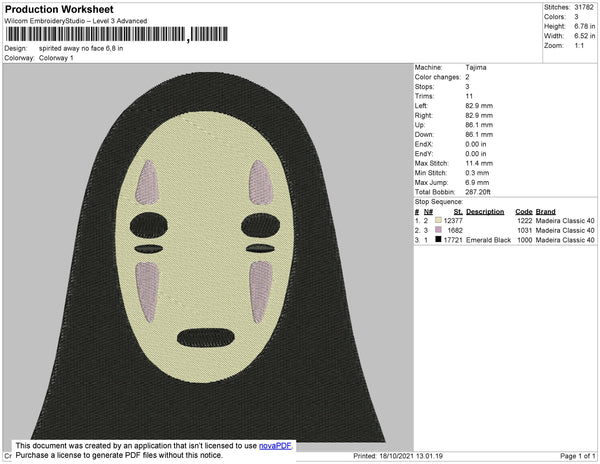Screen dimensions: 600x464
Task: Click the Max Stitch value '11.4 mm'
Action: point(479,163)
